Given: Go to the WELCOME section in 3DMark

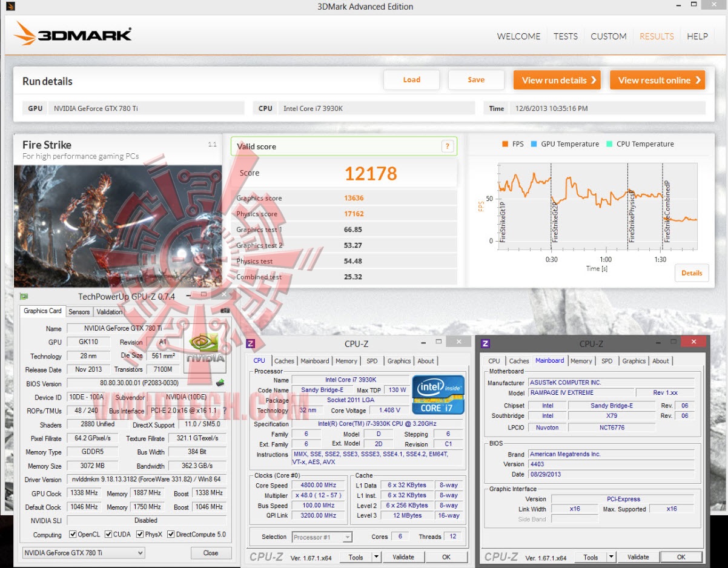Looking at the screenshot, I should 518,36.
